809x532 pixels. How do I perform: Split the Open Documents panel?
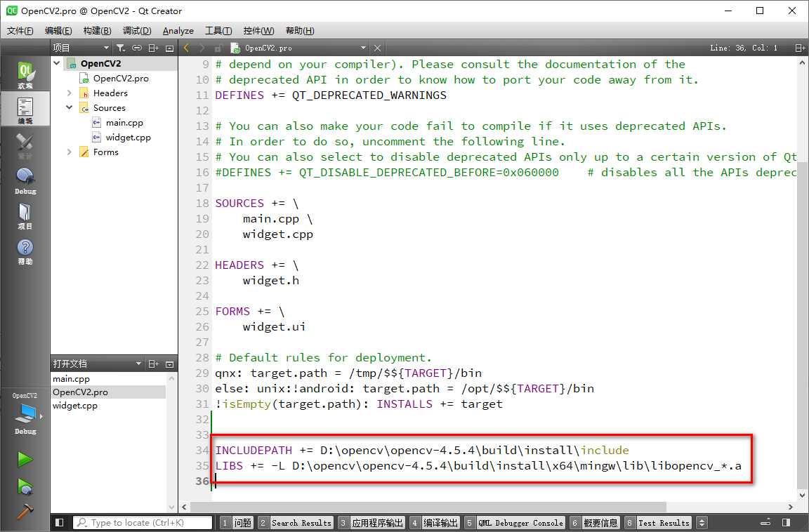pos(153,364)
